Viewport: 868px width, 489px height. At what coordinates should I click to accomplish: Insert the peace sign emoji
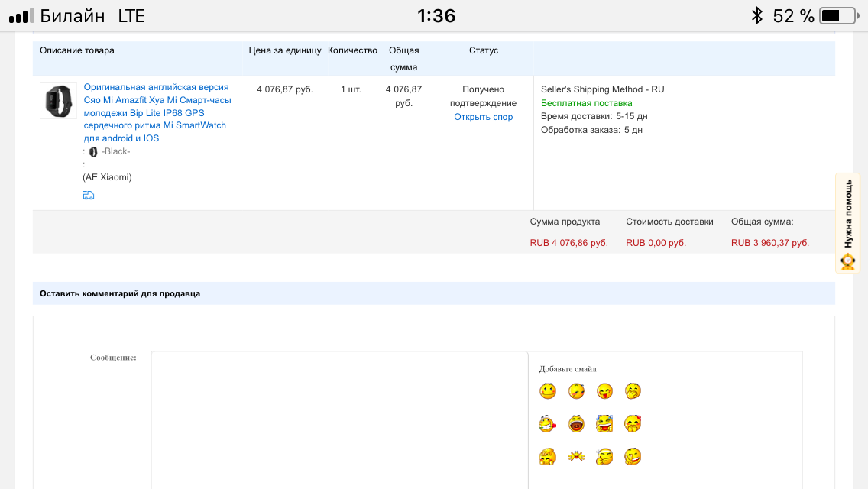click(633, 457)
